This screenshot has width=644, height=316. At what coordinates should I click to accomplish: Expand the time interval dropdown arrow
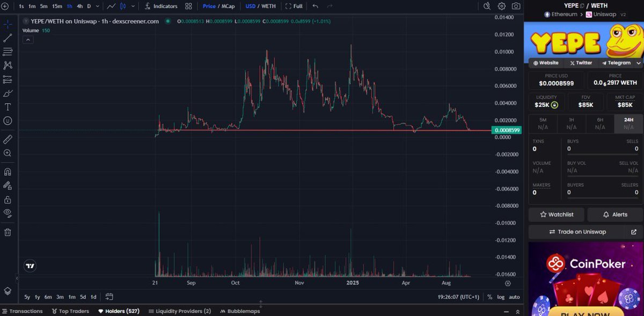(x=97, y=6)
